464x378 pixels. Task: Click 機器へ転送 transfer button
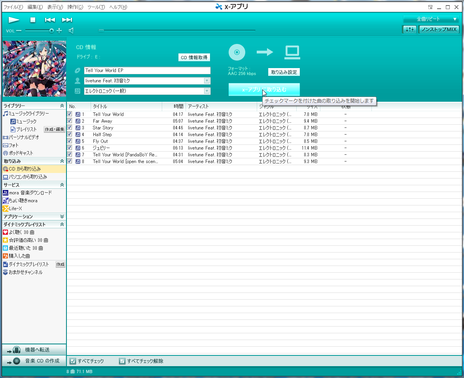pyautogui.click(x=34, y=350)
